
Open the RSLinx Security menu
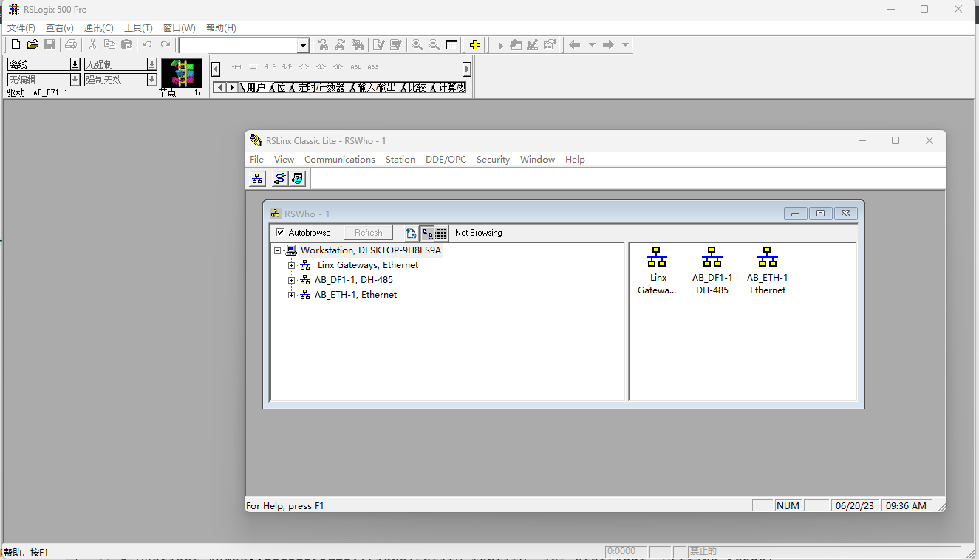pyautogui.click(x=493, y=160)
